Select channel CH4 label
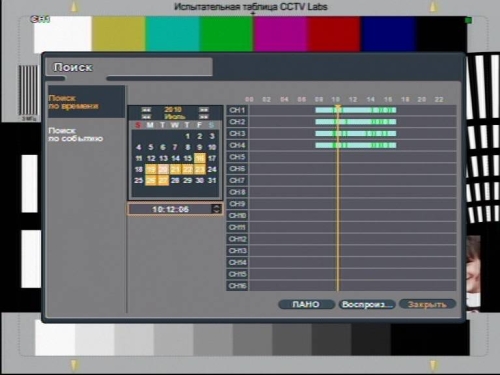This screenshot has height=375, width=500. coord(237,145)
